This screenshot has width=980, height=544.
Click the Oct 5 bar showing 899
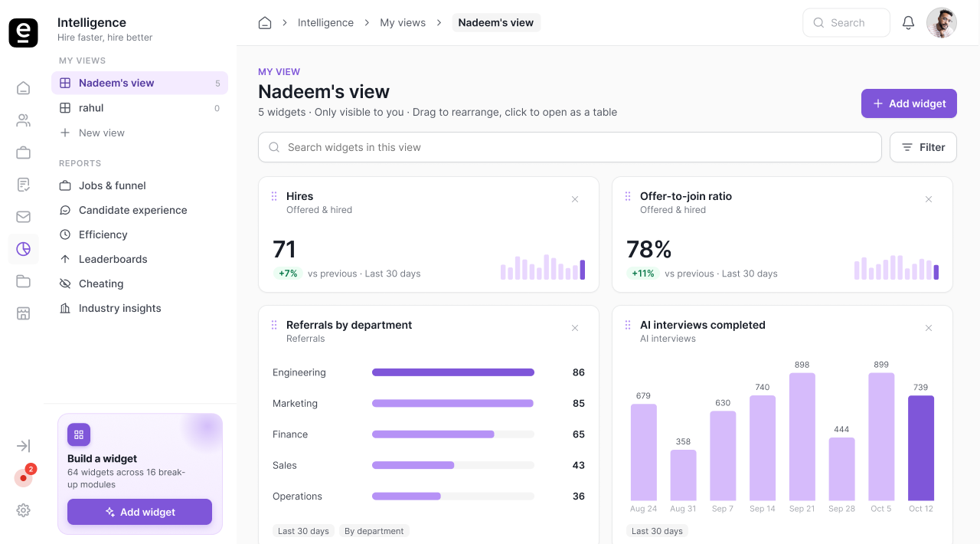point(881,437)
